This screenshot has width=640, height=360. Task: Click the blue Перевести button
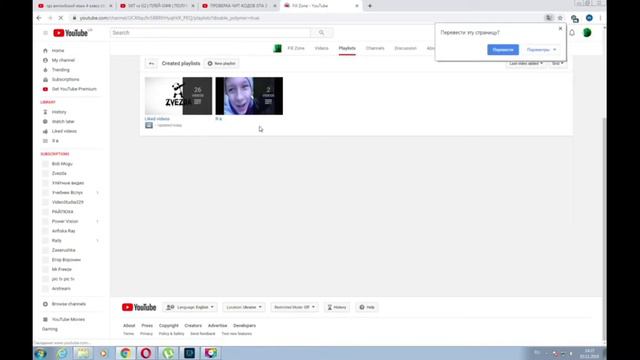[503, 50]
